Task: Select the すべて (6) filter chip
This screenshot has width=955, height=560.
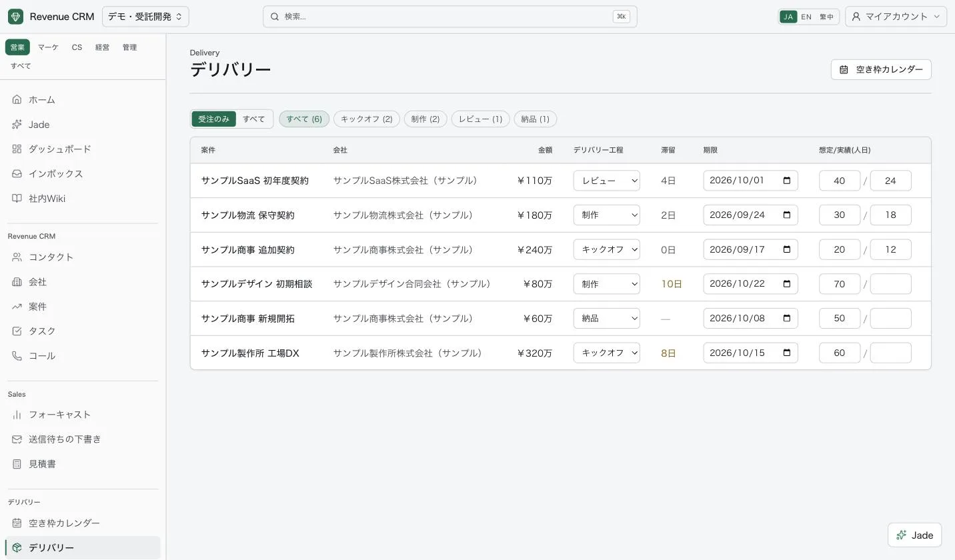Action: coord(304,119)
